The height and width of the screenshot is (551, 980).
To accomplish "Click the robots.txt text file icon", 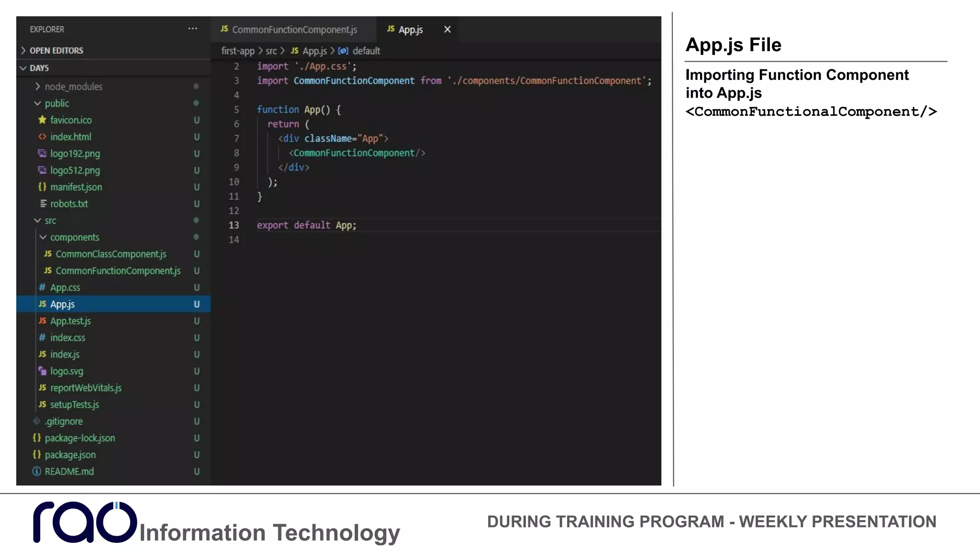I will [43, 203].
